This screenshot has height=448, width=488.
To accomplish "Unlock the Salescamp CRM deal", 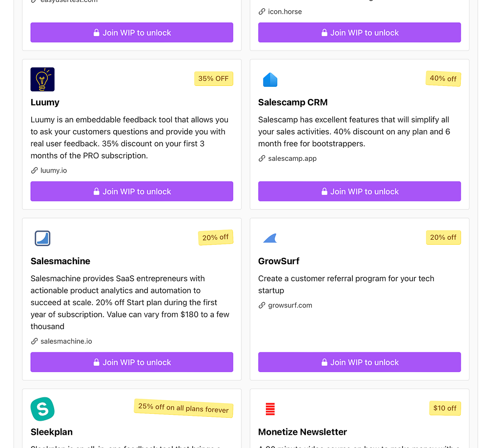I will click(x=360, y=192).
